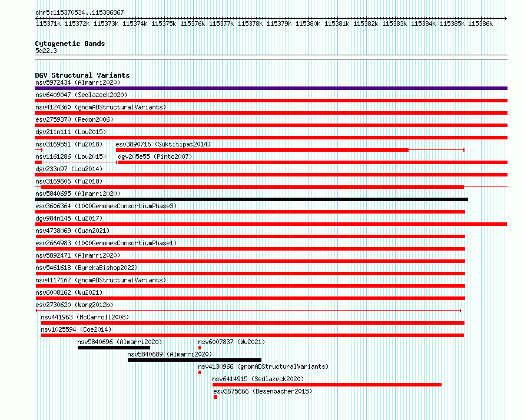The width and height of the screenshot is (524, 420).
Task: Click the 115380k ruler position
Action: pyautogui.click(x=308, y=24)
